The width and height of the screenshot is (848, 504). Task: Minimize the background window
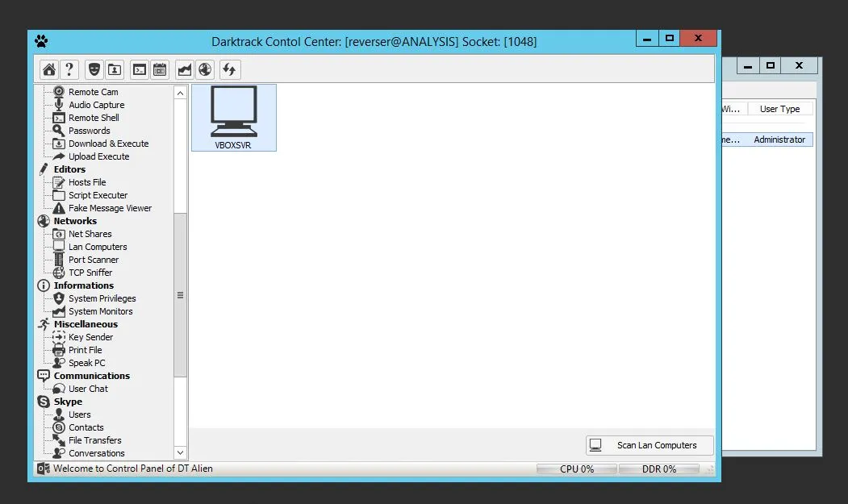click(x=748, y=66)
